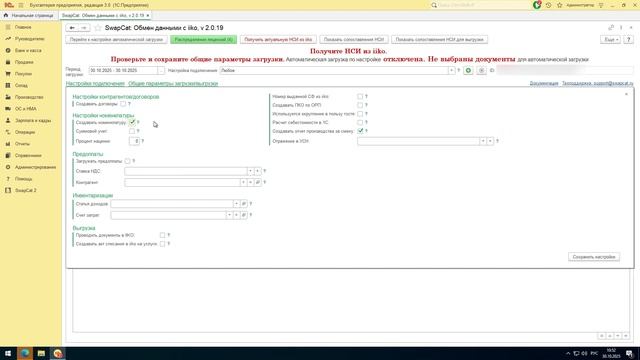This screenshot has height=360, width=640.
Task: Click the copy link icon of form
Action: (x=611, y=27)
